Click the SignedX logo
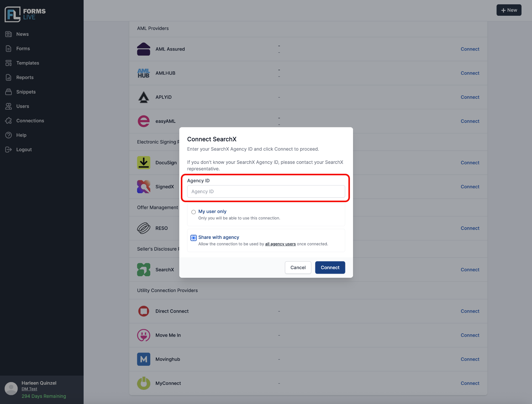 [x=143, y=187]
